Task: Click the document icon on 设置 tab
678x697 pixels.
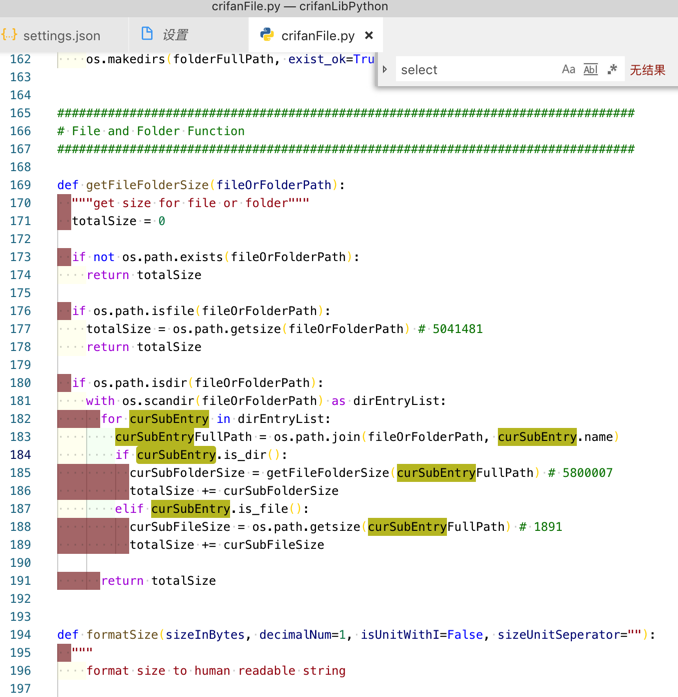Action: pyautogui.click(x=147, y=34)
